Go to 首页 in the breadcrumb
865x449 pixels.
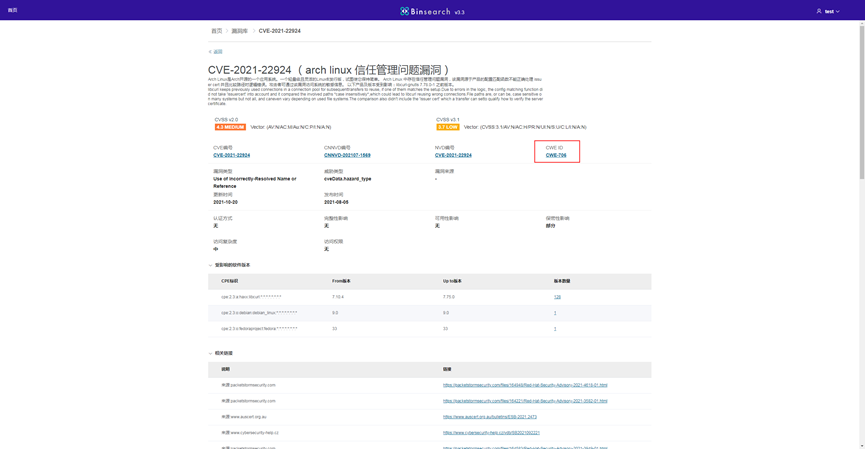[216, 31]
